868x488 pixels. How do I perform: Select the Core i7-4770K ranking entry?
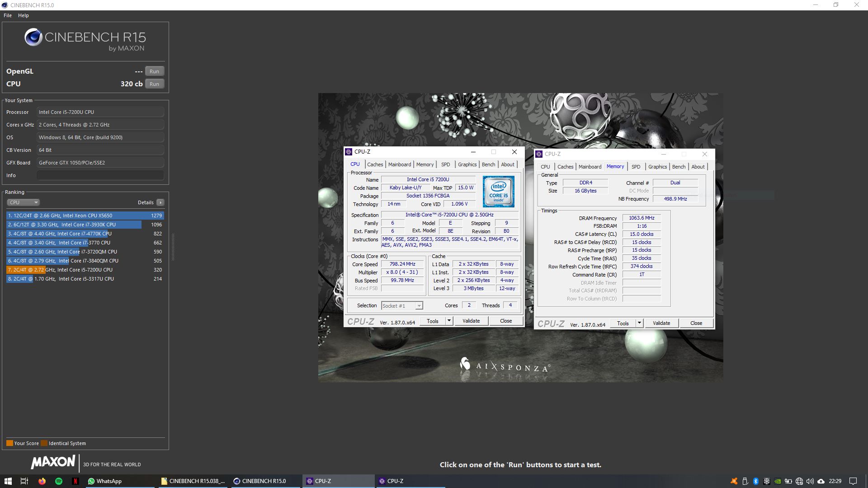click(x=85, y=234)
